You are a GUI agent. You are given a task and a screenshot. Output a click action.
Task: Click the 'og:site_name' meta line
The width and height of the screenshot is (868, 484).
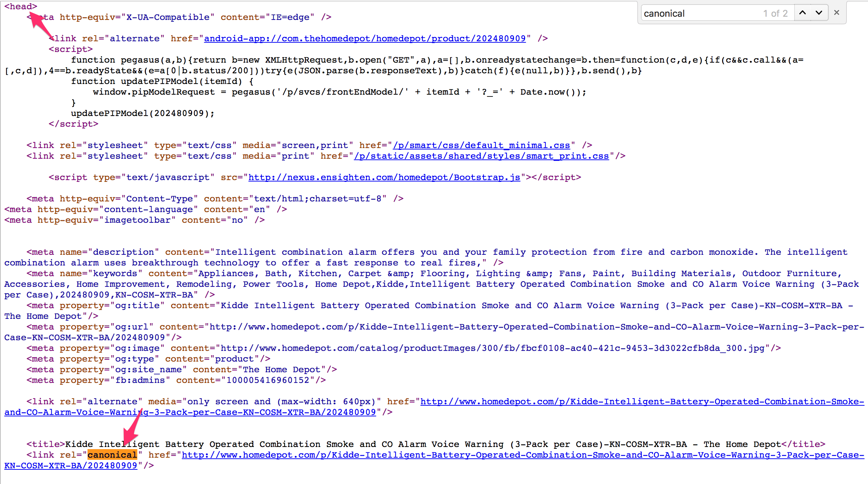(182, 369)
